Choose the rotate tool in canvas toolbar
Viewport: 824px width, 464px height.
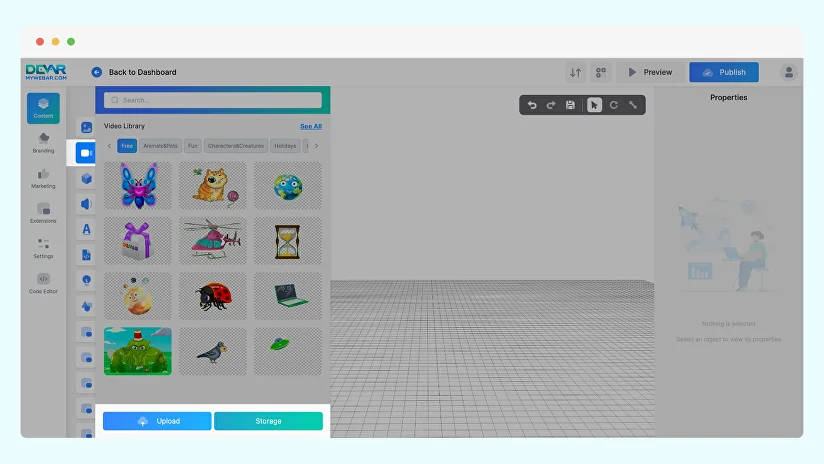click(x=613, y=105)
